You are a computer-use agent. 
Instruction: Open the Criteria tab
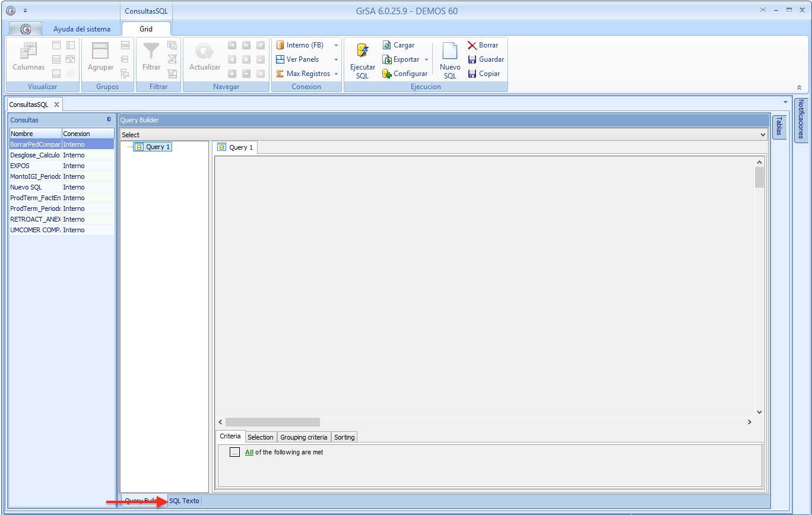(230, 436)
